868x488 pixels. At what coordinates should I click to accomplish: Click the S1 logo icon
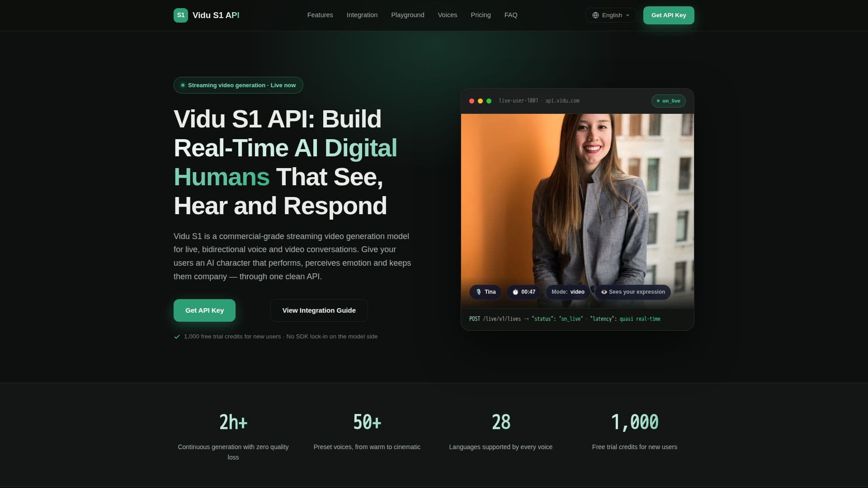(x=180, y=15)
